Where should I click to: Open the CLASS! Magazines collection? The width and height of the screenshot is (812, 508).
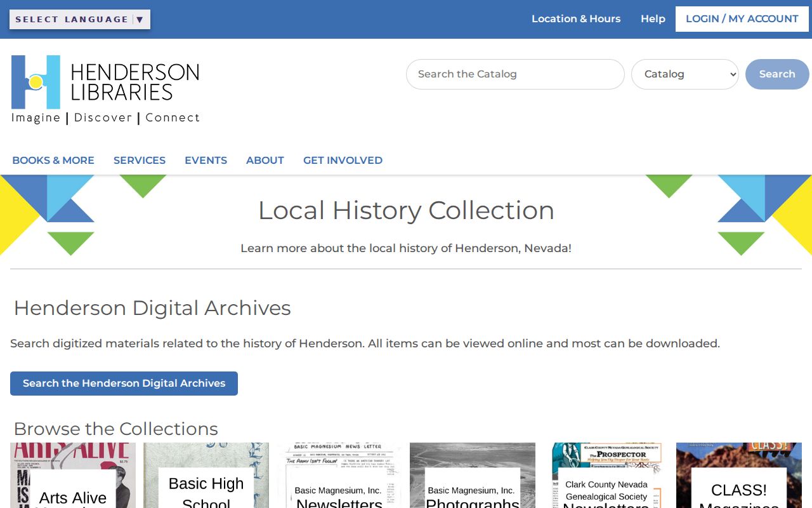pos(739,476)
